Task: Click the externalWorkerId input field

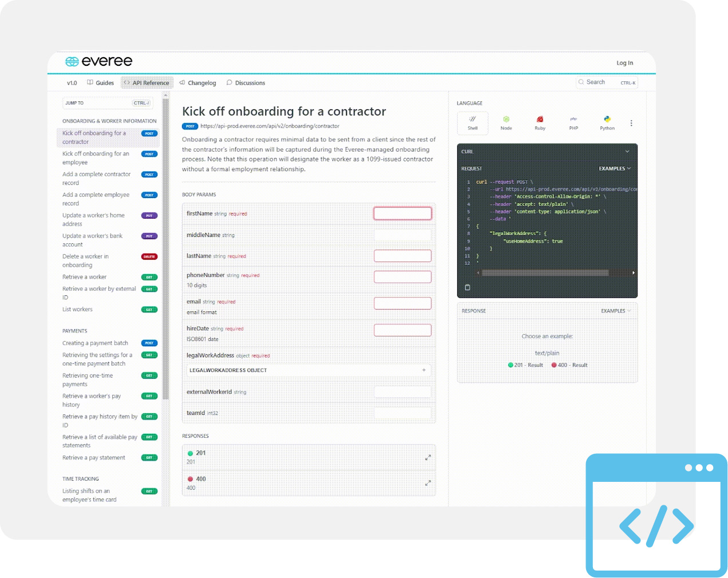Action: coord(402,392)
